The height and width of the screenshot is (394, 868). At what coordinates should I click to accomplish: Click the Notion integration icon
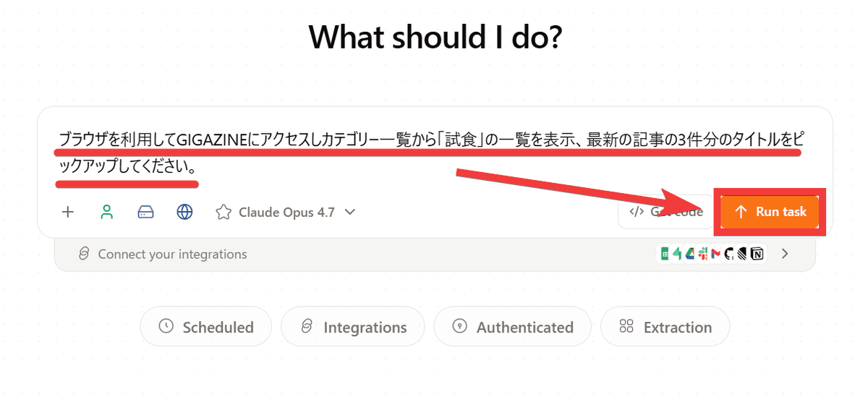point(757,254)
